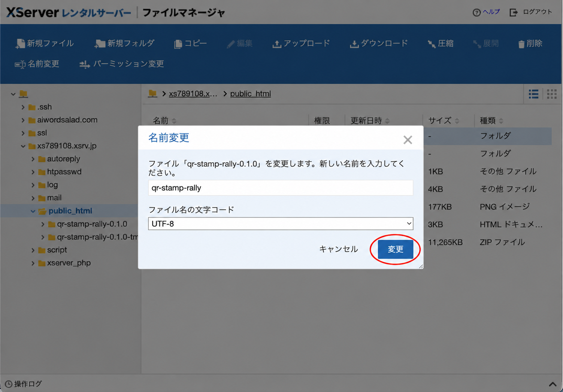Confirm rename with the 変更 button
563x392 pixels.
coord(395,249)
